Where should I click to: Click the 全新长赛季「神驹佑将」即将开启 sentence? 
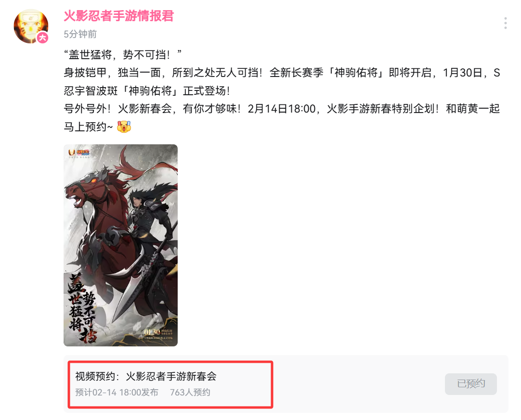click(351, 72)
